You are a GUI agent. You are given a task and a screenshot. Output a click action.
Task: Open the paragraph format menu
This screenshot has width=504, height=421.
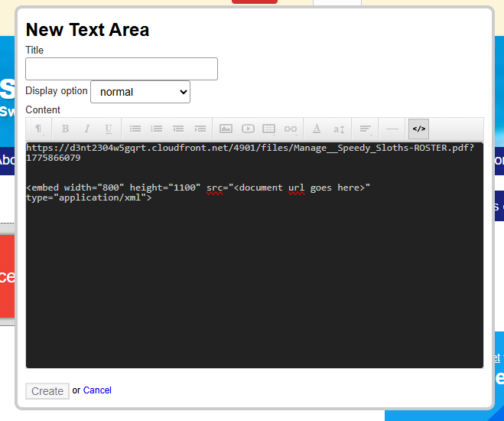[x=39, y=129]
